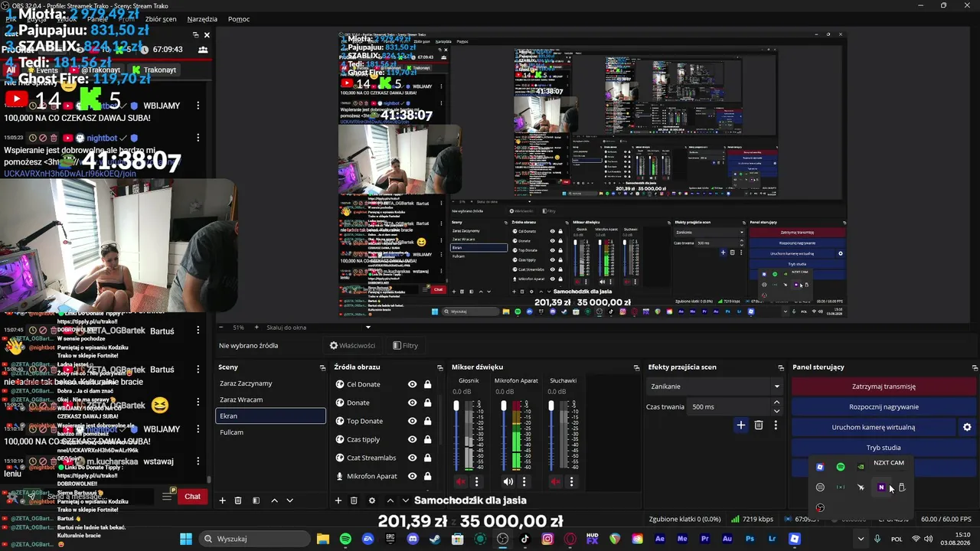
Task: Click the Spotify icon in tray overflow
Action: (x=841, y=467)
